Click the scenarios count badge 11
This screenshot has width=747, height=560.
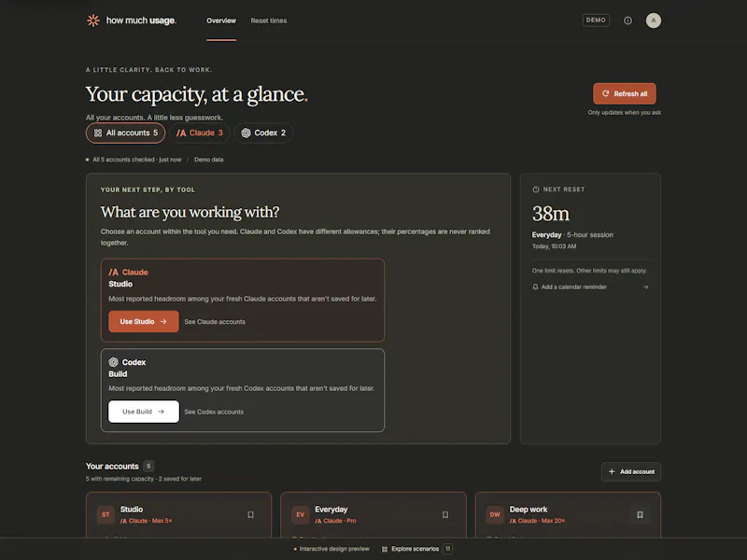tap(447, 549)
